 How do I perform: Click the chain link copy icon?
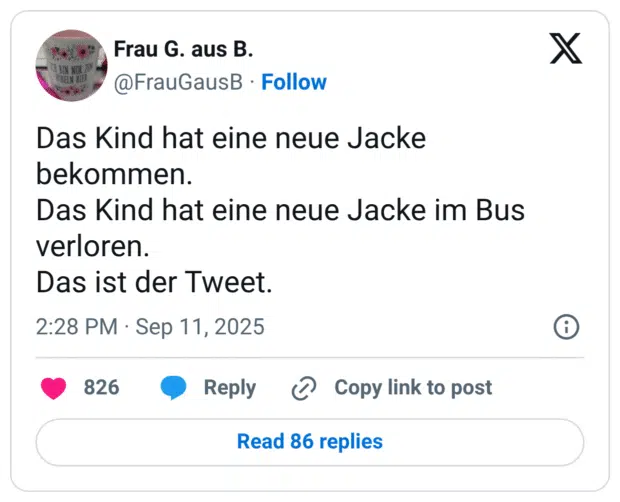click(303, 388)
